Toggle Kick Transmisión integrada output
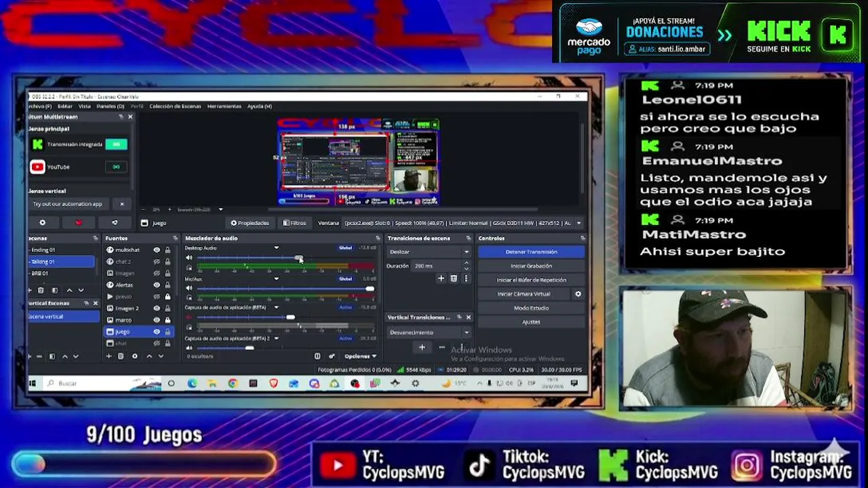The height and width of the screenshot is (488, 868). click(x=116, y=144)
